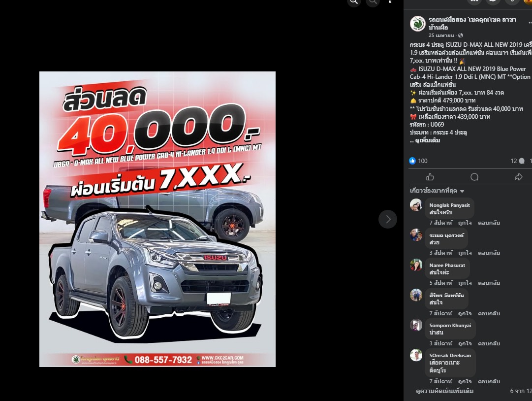Click the 25 เมษายน post date
Screen dimensions: 532x401
coord(441,35)
